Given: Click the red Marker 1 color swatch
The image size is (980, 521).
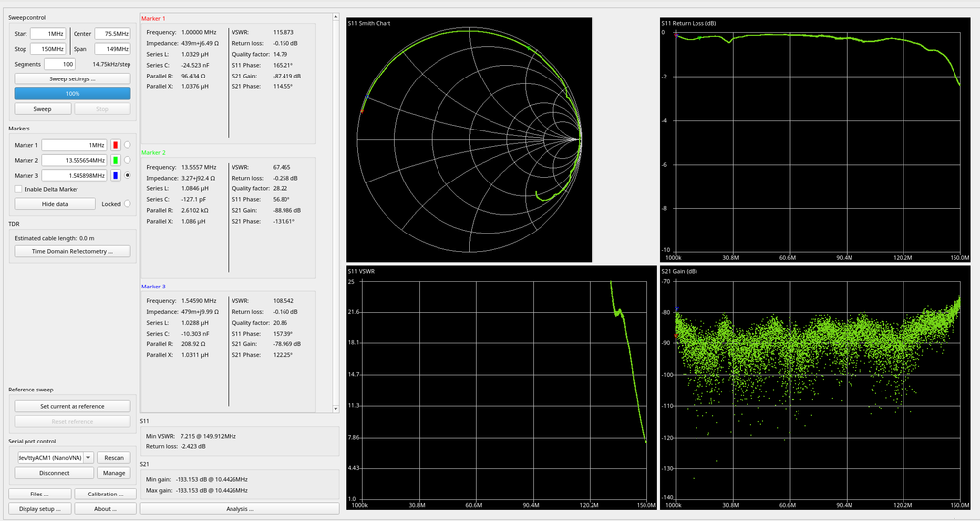Looking at the screenshot, I should (x=115, y=145).
